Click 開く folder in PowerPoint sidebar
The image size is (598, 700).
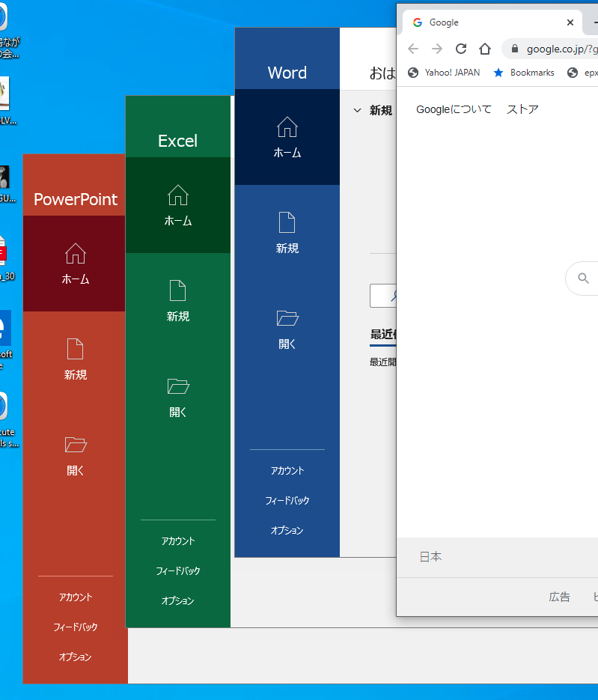click(x=75, y=456)
